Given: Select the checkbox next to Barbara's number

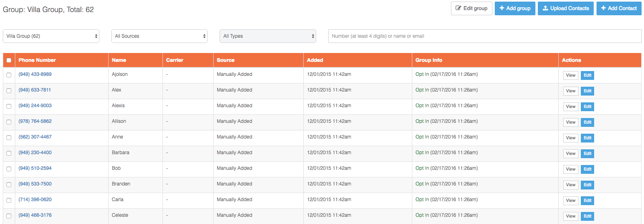Looking at the screenshot, I should coord(9,153).
